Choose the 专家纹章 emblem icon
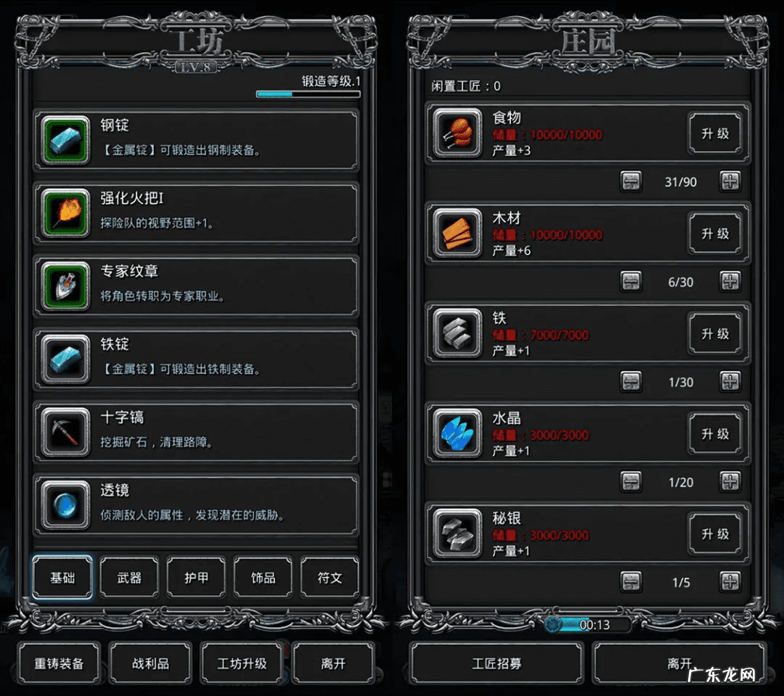Image resolution: width=784 pixels, height=696 pixels. click(x=65, y=285)
